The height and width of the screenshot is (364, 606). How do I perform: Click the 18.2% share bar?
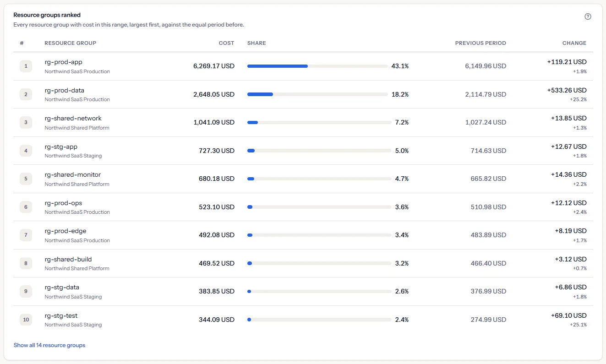[x=317, y=94]
